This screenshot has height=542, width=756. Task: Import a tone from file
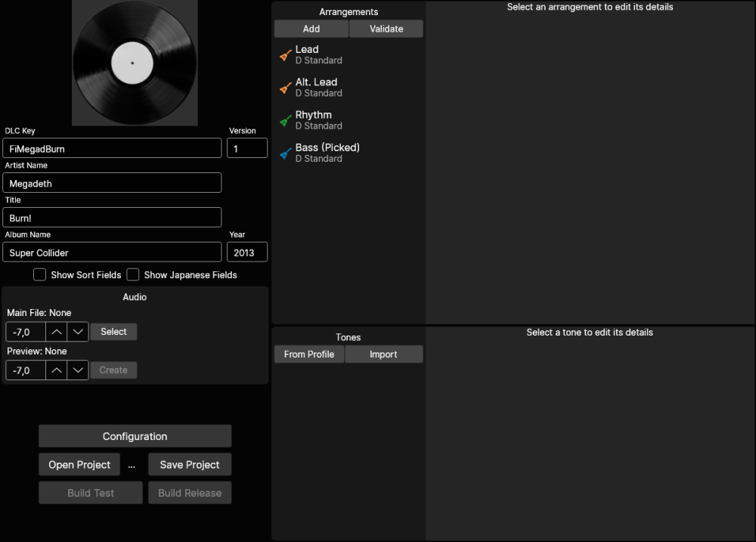click(x=383, y=355)
